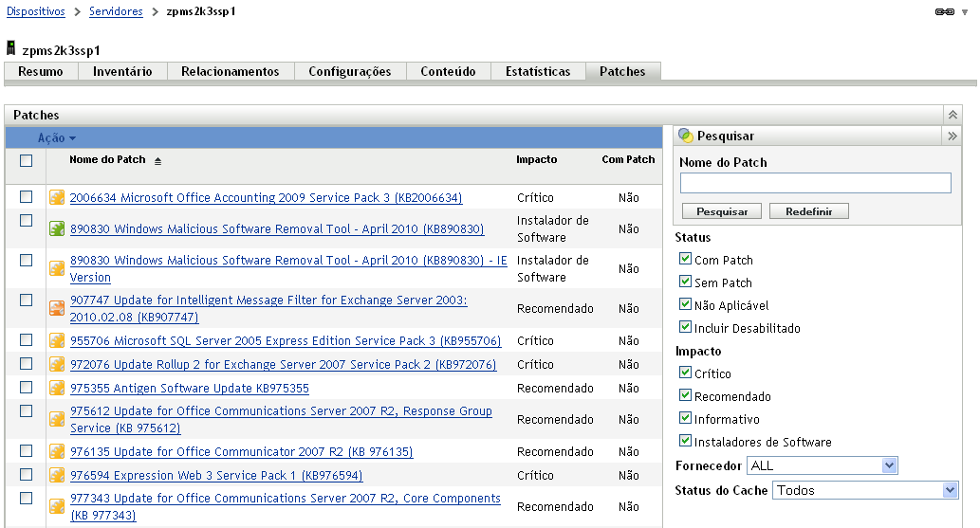Switch to the Resumo tab
The image size is (980, 528).
41,71
